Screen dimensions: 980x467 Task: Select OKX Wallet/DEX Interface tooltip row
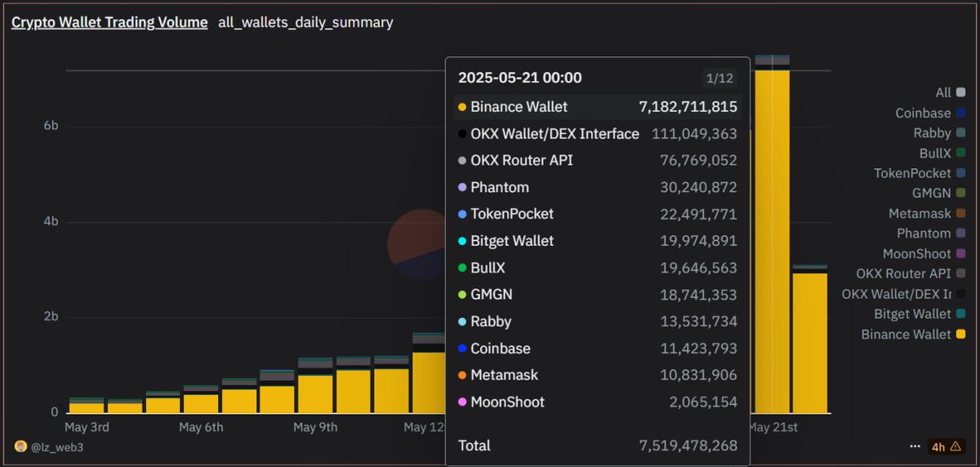coord(598,134)
